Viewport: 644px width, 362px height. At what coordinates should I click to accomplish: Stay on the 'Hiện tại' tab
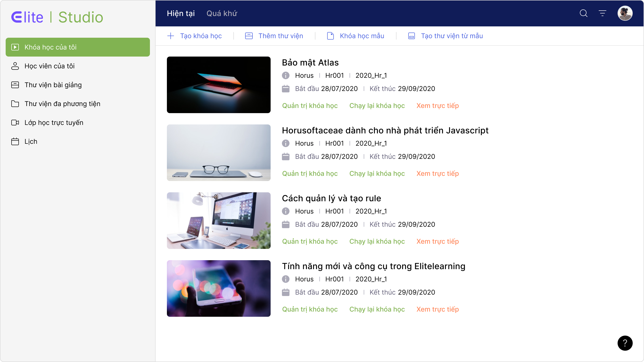(181, 13)
